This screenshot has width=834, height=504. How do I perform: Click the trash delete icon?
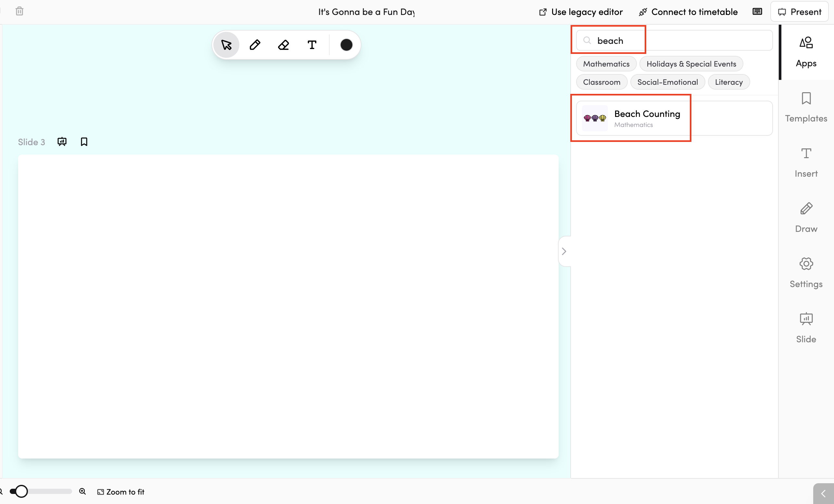pyautogui.click(x=19, y=11)
